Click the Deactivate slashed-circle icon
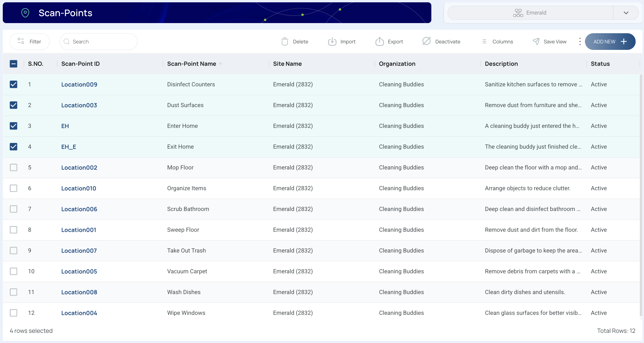644x343 pixels. [426, 41]
